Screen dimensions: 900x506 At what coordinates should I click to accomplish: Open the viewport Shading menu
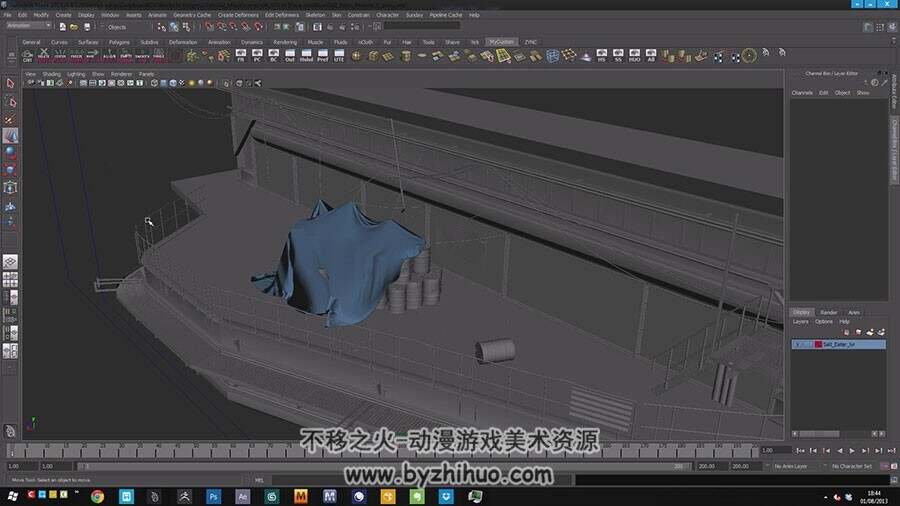51,74
